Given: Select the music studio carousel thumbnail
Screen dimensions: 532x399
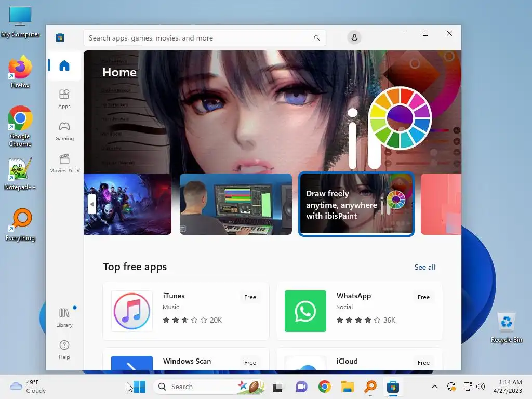Looking at the screenshot, I should pyautogui.click(x=236, y=204).
